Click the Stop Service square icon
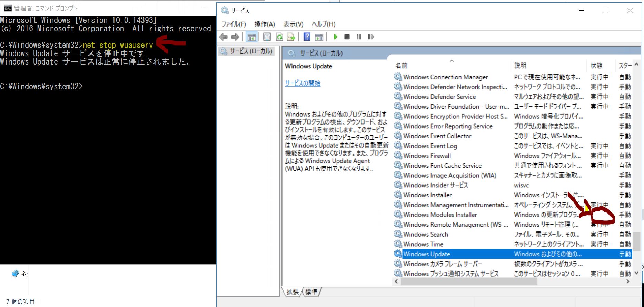644x307 pixels. pos(347,37)
